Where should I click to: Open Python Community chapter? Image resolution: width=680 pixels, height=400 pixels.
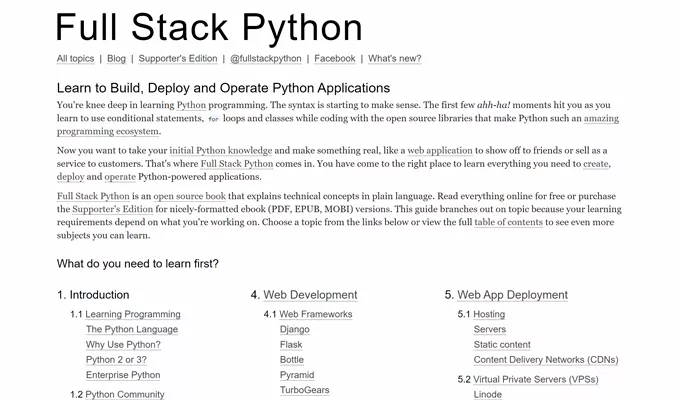click(x=125, y=394)
